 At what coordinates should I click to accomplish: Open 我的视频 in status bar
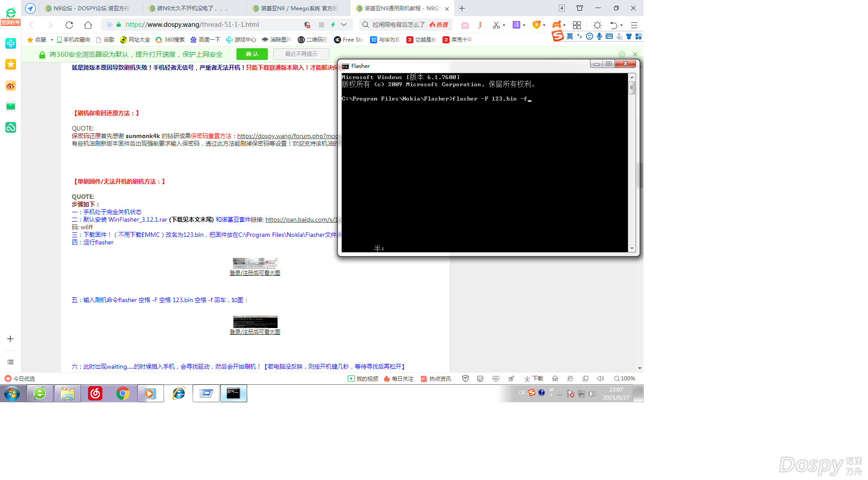coord(363,379)
